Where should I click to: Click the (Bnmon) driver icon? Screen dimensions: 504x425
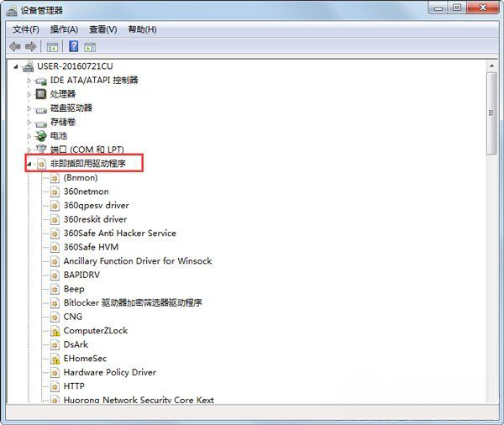tap(55, 178)
